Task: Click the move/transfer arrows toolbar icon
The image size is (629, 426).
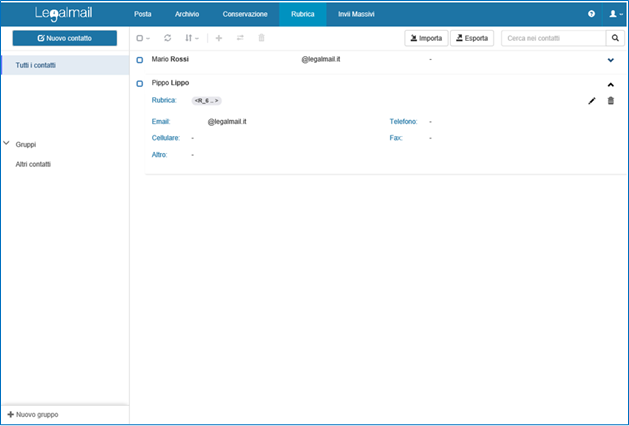Action: click(240, 38)
